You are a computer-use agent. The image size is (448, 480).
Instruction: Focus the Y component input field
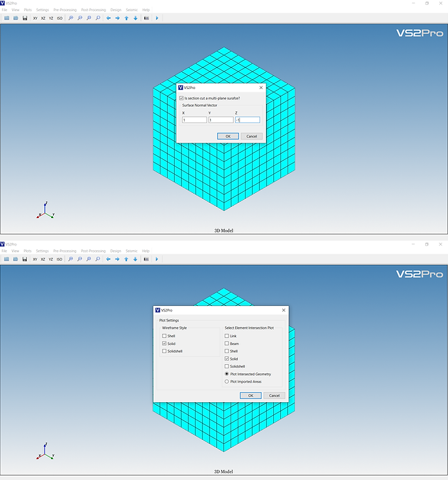pyautogui.click(x=221, y=120)
